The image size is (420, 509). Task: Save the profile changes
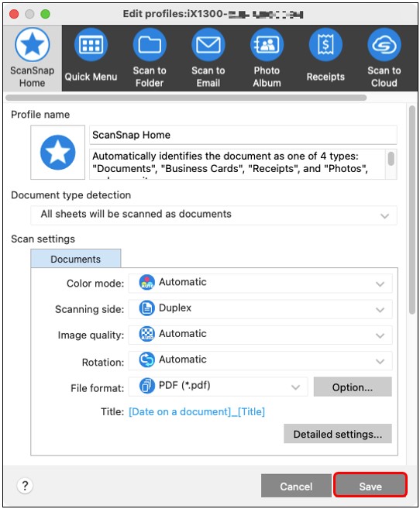(x=370, y=486)
